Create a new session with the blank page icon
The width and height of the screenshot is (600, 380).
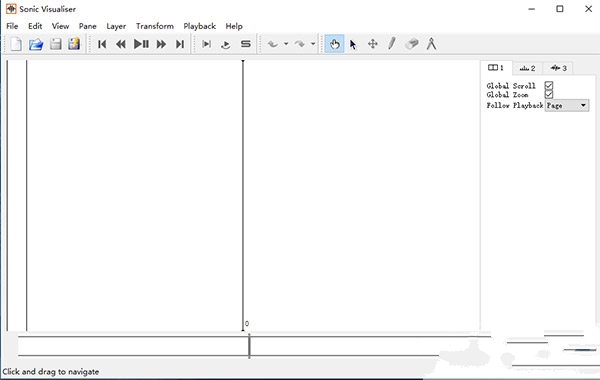pos(16,44)
